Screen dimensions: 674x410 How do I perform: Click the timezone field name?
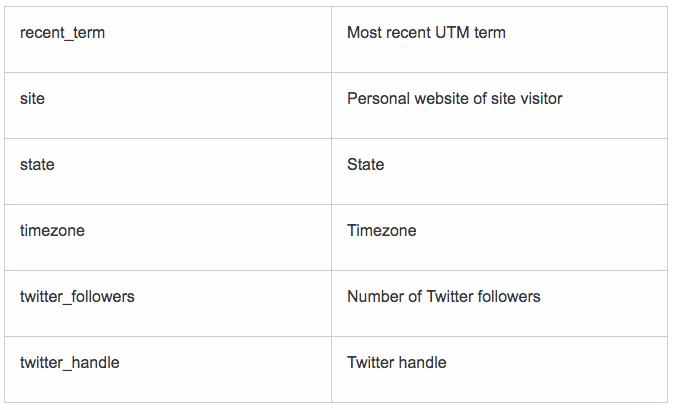click(52, 230)
